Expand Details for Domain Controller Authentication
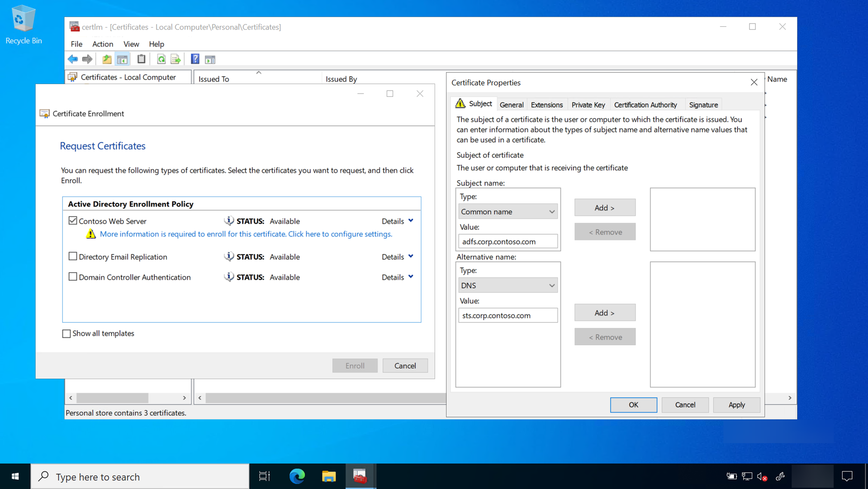 (x=397, y=277)
